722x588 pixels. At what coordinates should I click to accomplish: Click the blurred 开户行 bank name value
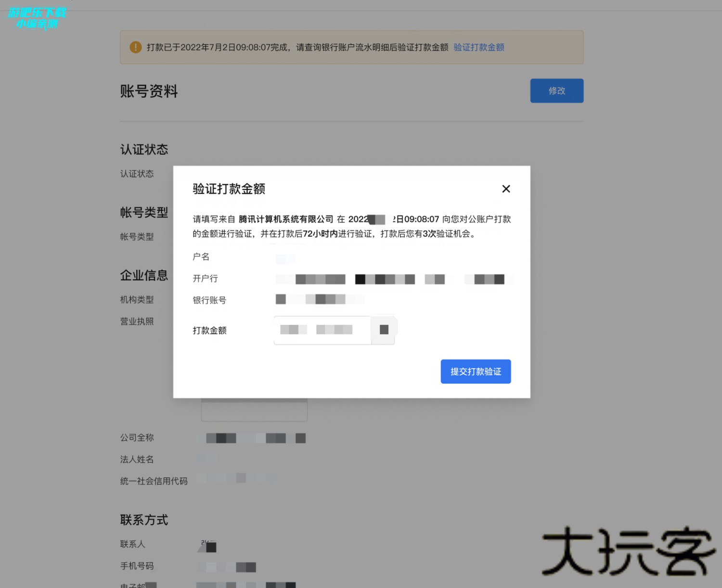[x=394, y=279]
